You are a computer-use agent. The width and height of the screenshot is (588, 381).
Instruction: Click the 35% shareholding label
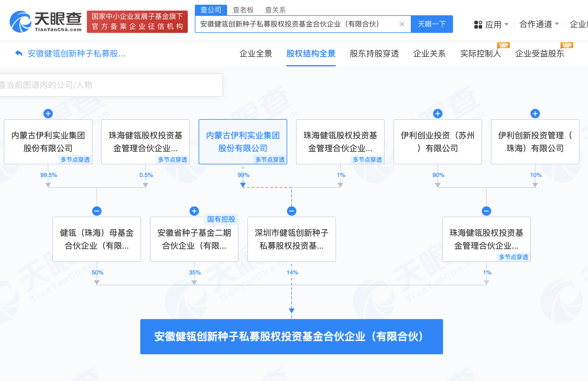point(195,272)
